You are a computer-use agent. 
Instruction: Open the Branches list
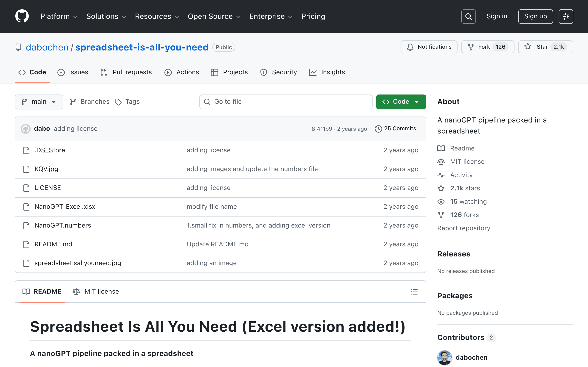coord(89,102)
